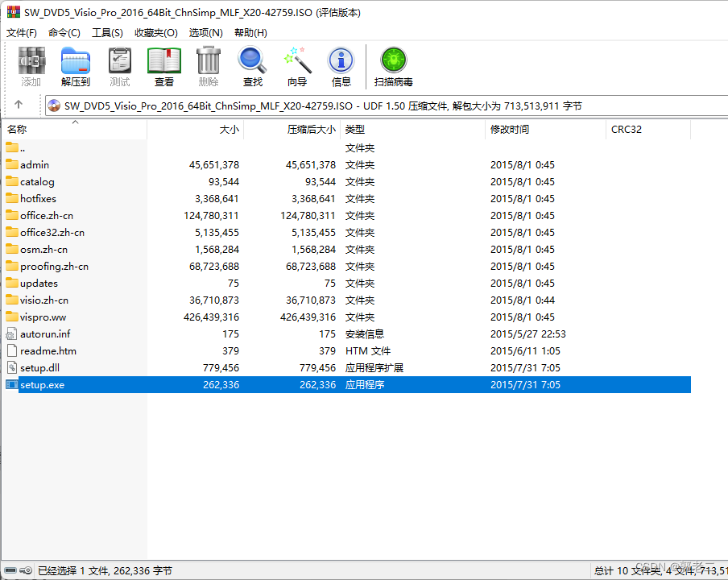Click the Add (添加) toolbar icon
The height and width of the screenshot is (580, 728).
(x=31, y=61)
